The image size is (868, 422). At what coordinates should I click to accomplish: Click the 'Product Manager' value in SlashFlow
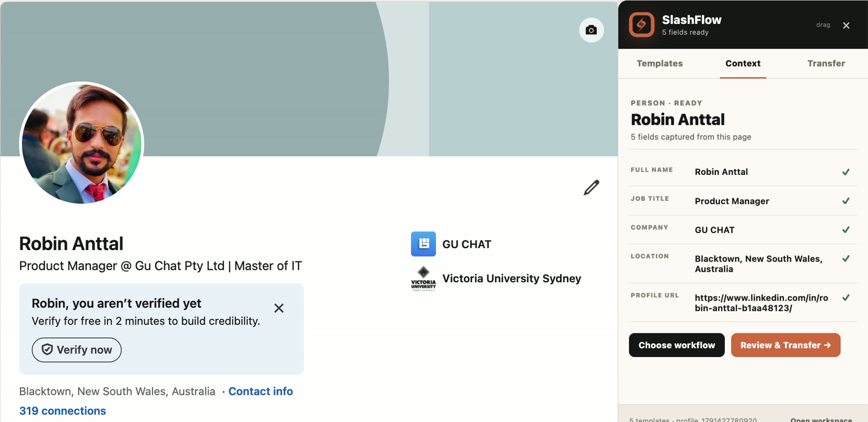click(x=732, y=201)
